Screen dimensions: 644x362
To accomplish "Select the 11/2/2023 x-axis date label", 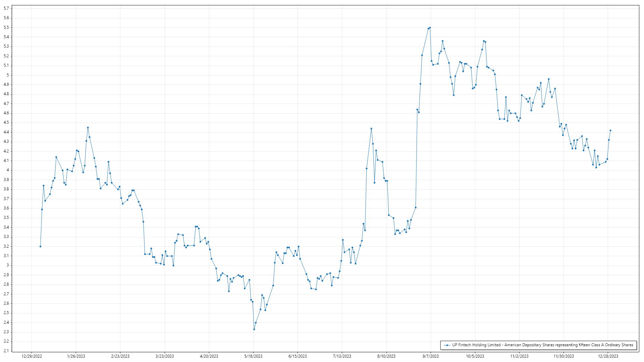I will tap(519, 356).
